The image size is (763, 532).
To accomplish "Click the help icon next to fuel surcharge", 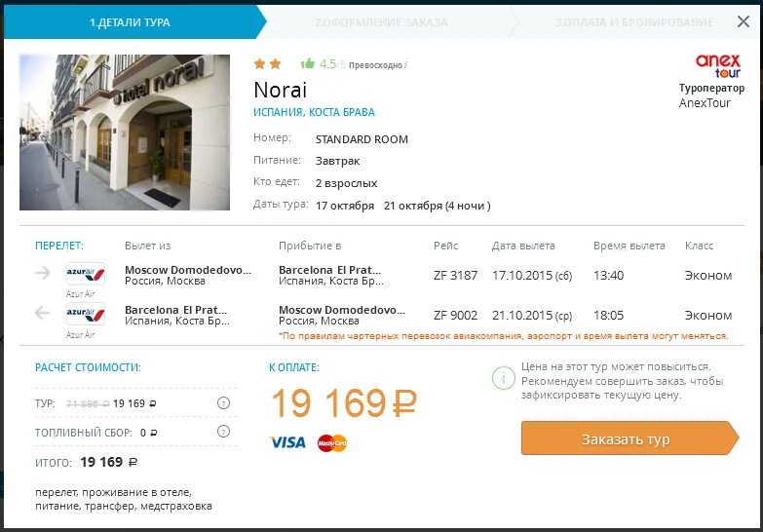I will pyautogui.click(x=223, y=432).
